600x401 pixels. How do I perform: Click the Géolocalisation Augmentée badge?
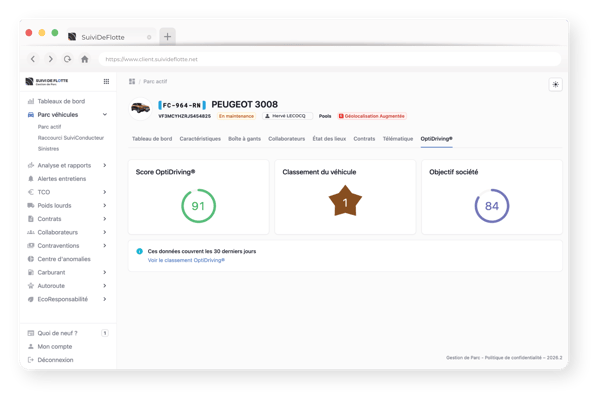coord(372,116)
